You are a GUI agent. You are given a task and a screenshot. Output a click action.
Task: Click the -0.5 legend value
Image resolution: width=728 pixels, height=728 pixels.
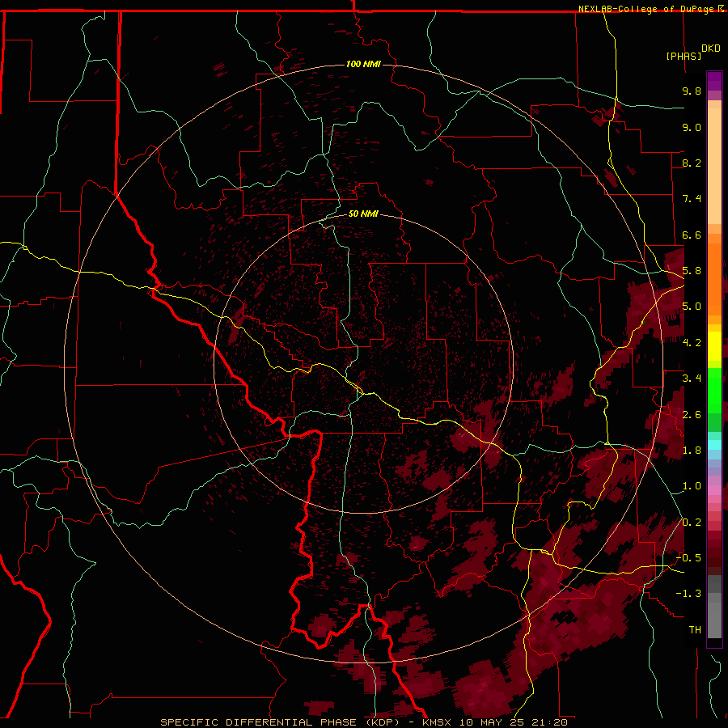[x=688, y=558]
